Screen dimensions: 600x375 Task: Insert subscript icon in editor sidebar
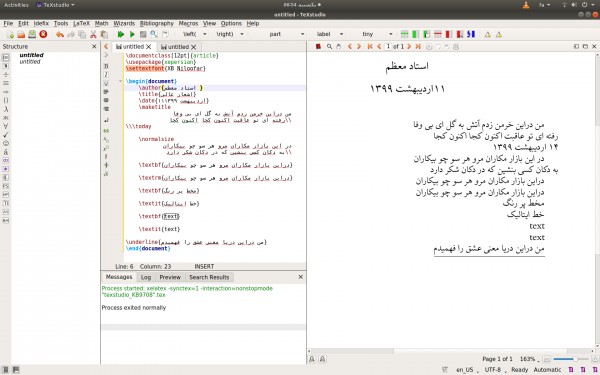106,139
